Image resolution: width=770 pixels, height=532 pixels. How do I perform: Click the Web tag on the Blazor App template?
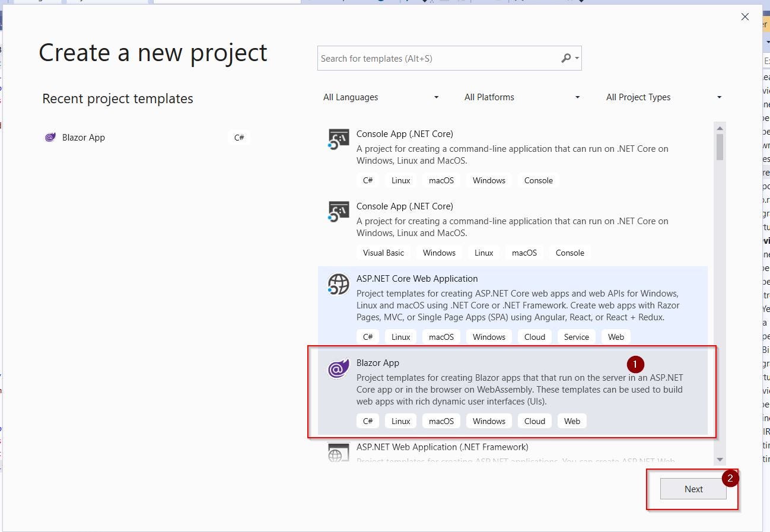[x=571, y=420]
